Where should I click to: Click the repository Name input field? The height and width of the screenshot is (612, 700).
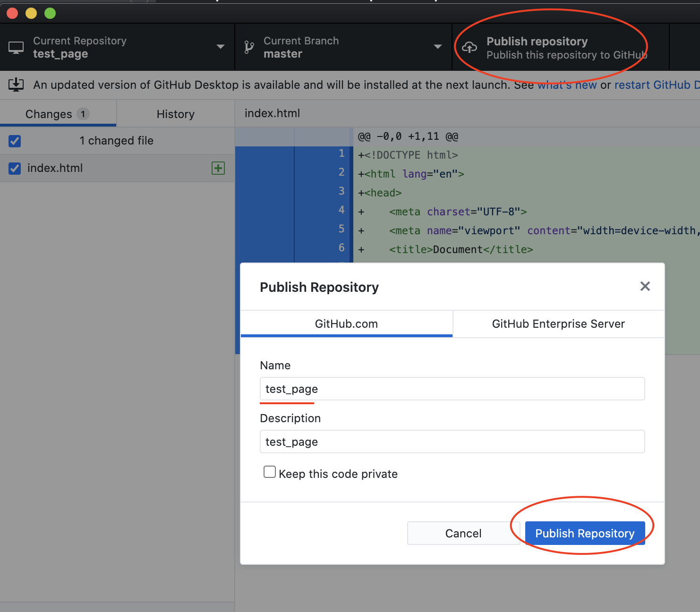[x=452, y=389]
